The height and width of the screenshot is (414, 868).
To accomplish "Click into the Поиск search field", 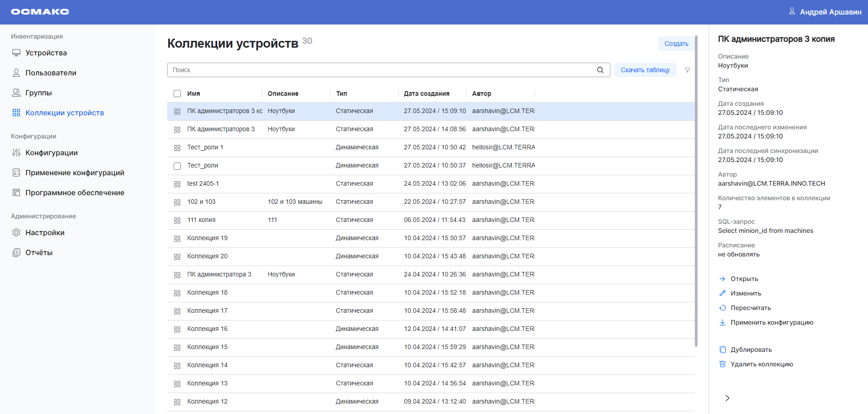I will 382,70.
